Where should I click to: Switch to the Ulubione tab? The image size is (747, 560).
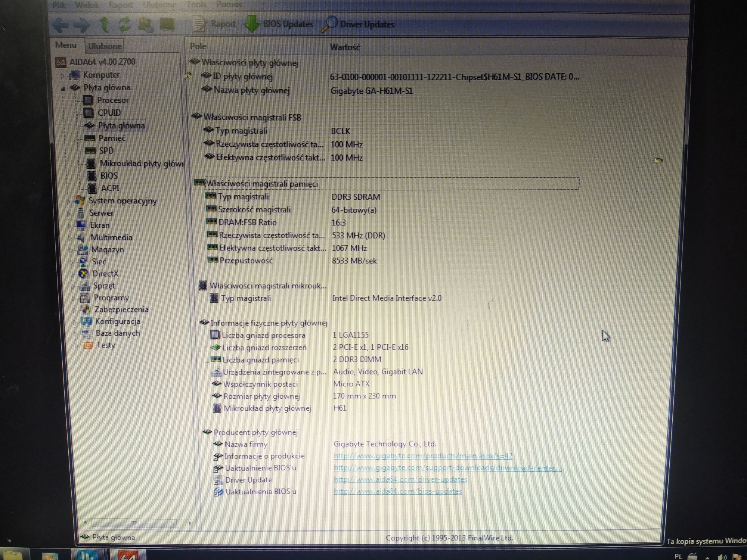[x=105, y=46]
